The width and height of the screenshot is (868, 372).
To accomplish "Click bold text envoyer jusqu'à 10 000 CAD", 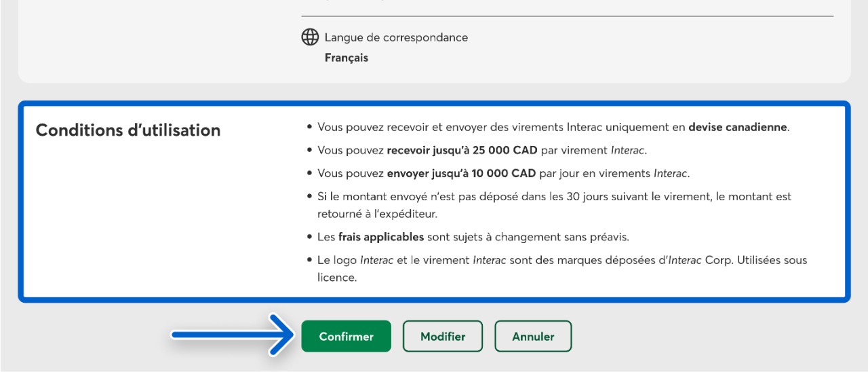I will point(461,173).
